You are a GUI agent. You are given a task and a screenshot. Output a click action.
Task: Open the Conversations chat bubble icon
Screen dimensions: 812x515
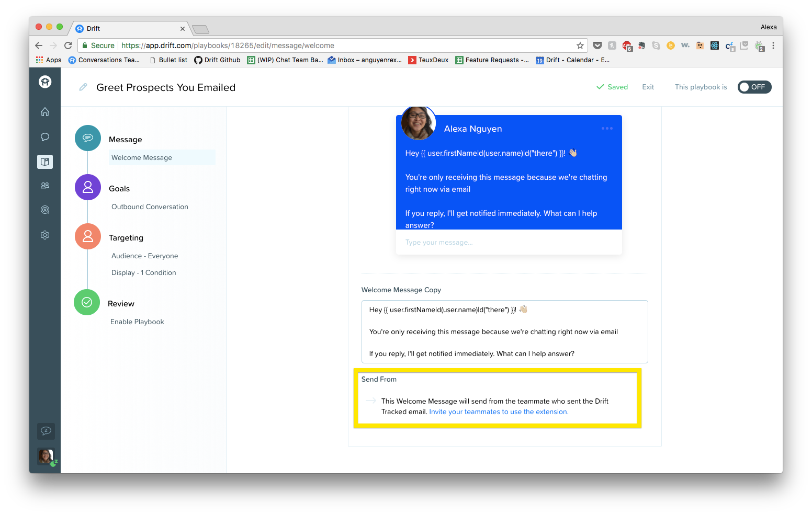pos(45,137)
